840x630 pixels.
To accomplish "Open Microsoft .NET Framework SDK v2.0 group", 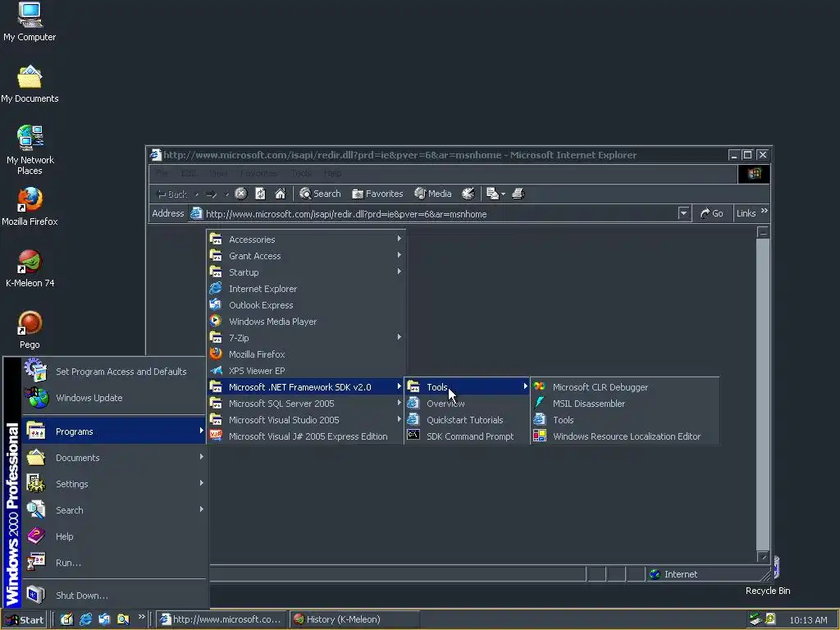I will pyautogui.click(x=306, y=387).
